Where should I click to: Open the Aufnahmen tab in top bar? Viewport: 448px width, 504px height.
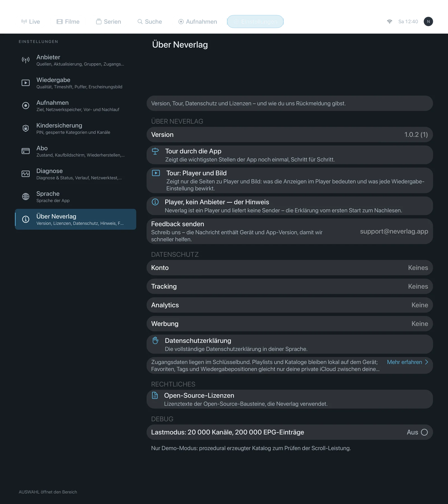click(198, 22)
